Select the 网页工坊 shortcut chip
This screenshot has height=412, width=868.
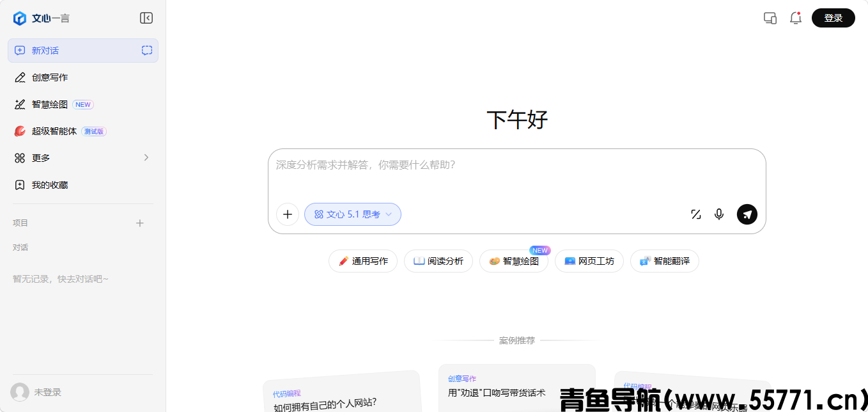pos(589,261)
